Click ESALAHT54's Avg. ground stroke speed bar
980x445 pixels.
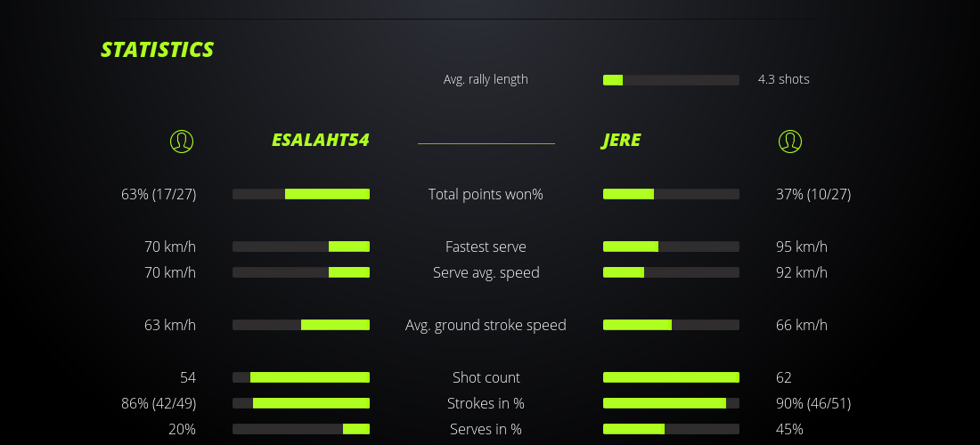click(301, 325)
